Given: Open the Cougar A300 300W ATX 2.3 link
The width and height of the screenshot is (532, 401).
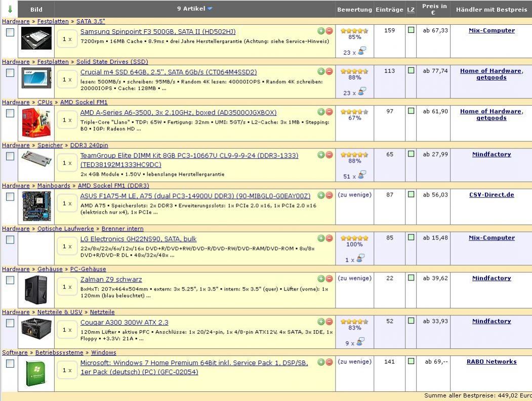Looking at the screenshot, I should 124,323.
